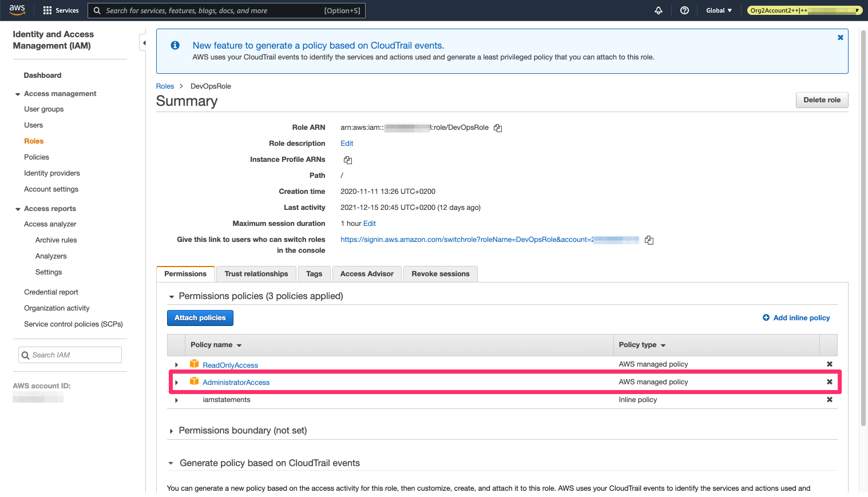Image resolution: width=868 pixels, height=497 pixels.
Task: Select the Permissions tab
Action: (x=185, y=274)
